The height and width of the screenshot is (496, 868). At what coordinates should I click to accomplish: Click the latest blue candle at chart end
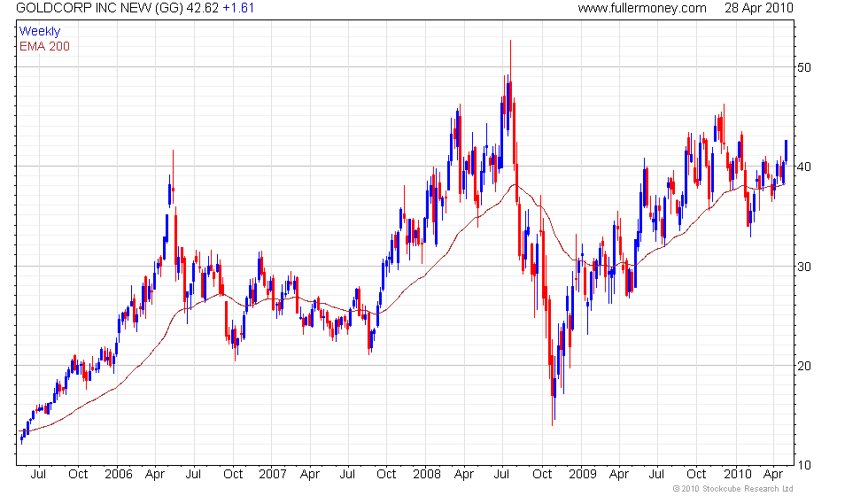click(786, 152)
